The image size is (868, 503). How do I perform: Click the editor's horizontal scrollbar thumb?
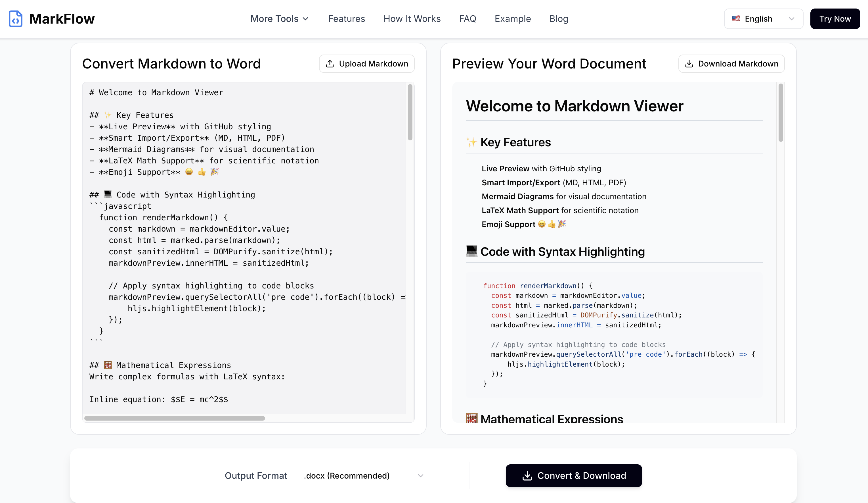pos(175,418)
